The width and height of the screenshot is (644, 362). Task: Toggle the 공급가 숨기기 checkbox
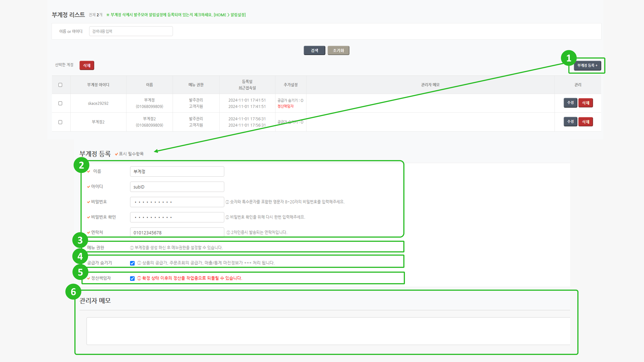click(x=132, y=263)
